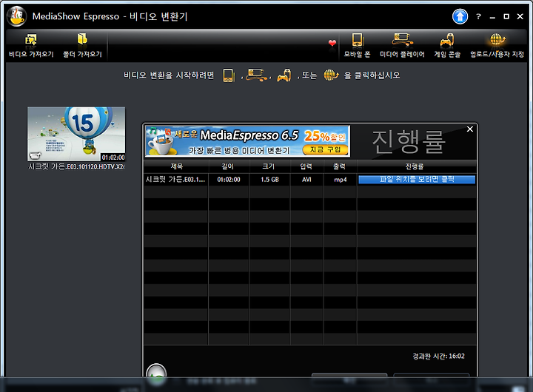Screen dimensions: 533x392
Task: Click the elapsed time 경과한 시간: 16:02 text
Action: click(x=438, y=356)
